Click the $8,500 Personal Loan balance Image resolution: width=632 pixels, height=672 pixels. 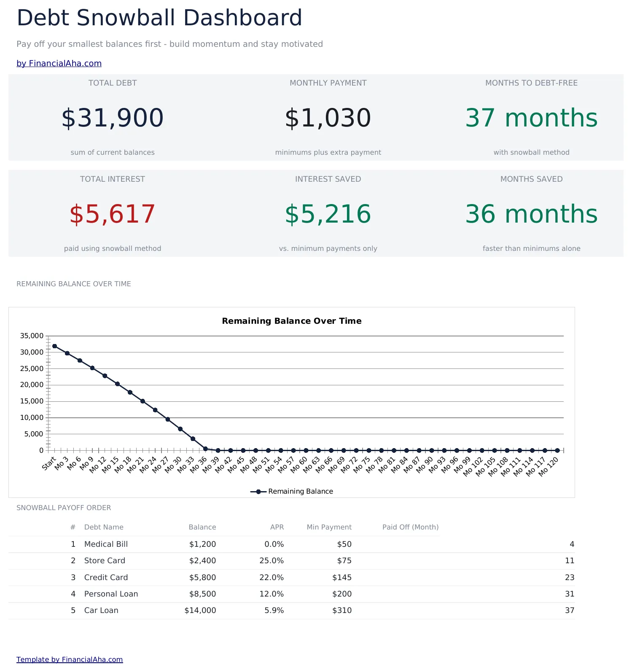tap(202, 594)
